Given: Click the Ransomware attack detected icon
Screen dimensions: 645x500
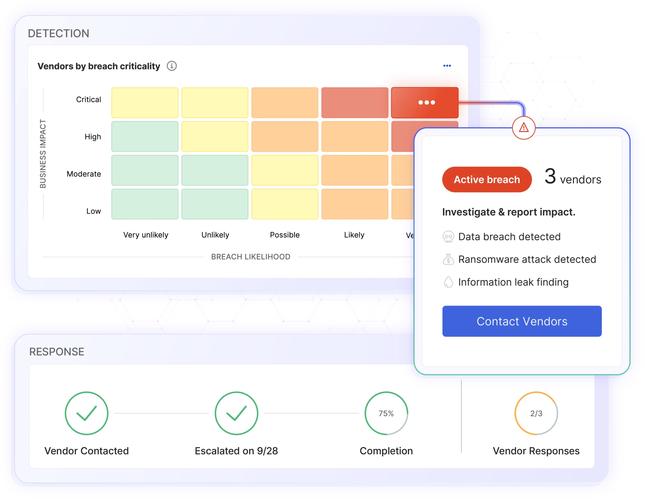Looking at the screenshot, I should point(448,260).
